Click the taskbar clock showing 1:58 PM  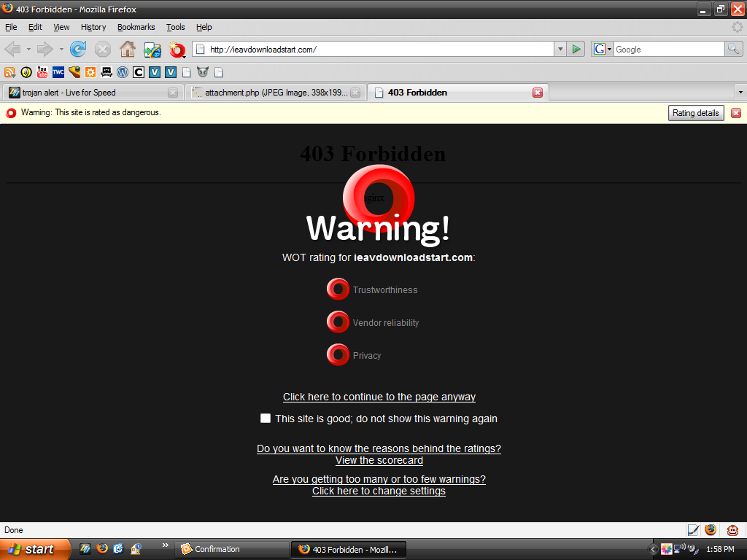pos(720,549)
